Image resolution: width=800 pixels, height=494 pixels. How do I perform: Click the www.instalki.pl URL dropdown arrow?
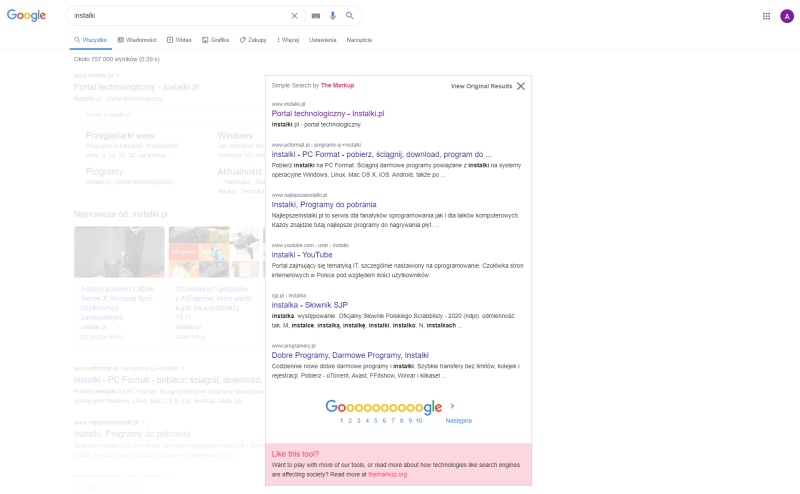point(118,76)
